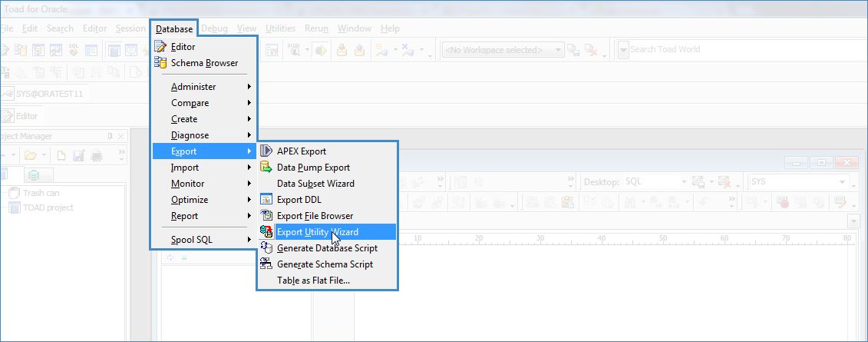Expand the Create submenu
The image size is (868, 342).
coord(203,119)
